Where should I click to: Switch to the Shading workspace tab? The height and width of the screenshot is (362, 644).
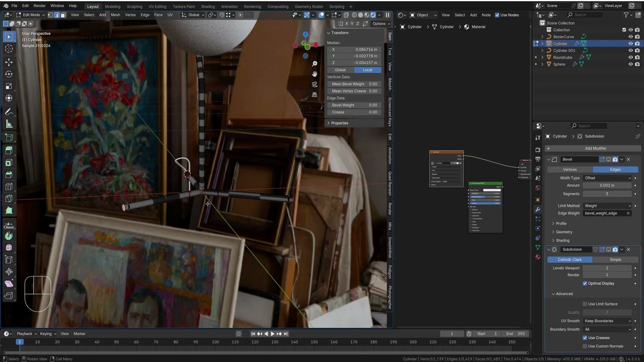tap(208, 6)
